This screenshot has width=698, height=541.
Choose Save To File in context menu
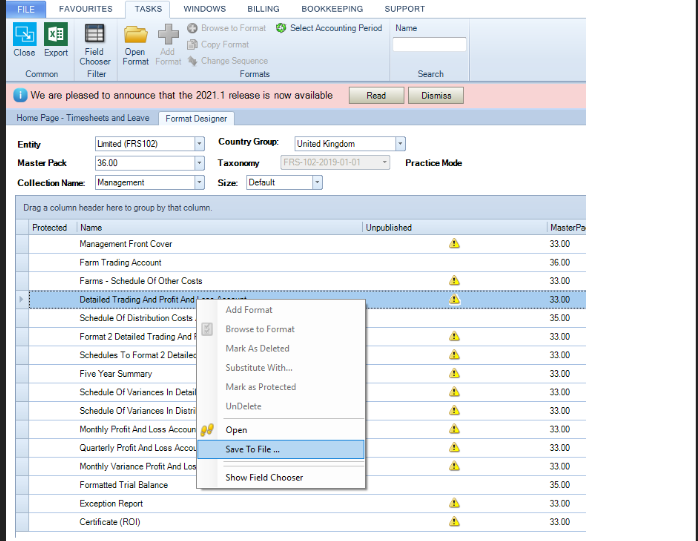tap(252, 449)
